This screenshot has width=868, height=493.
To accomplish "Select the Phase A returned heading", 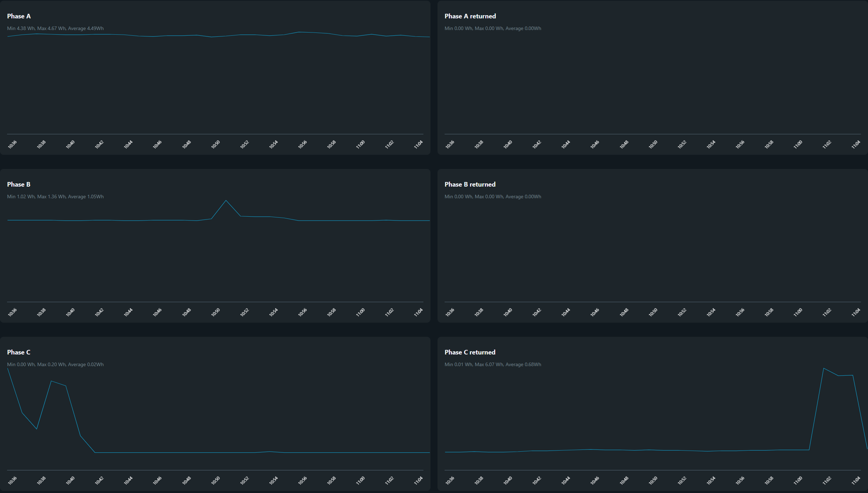I will click(x=470, y=16).
